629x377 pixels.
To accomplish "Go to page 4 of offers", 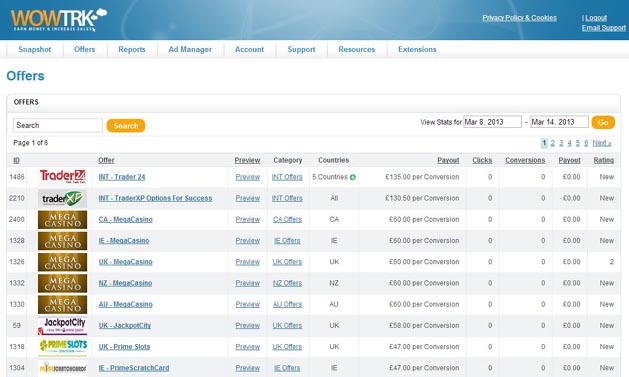I will (569, 143).
